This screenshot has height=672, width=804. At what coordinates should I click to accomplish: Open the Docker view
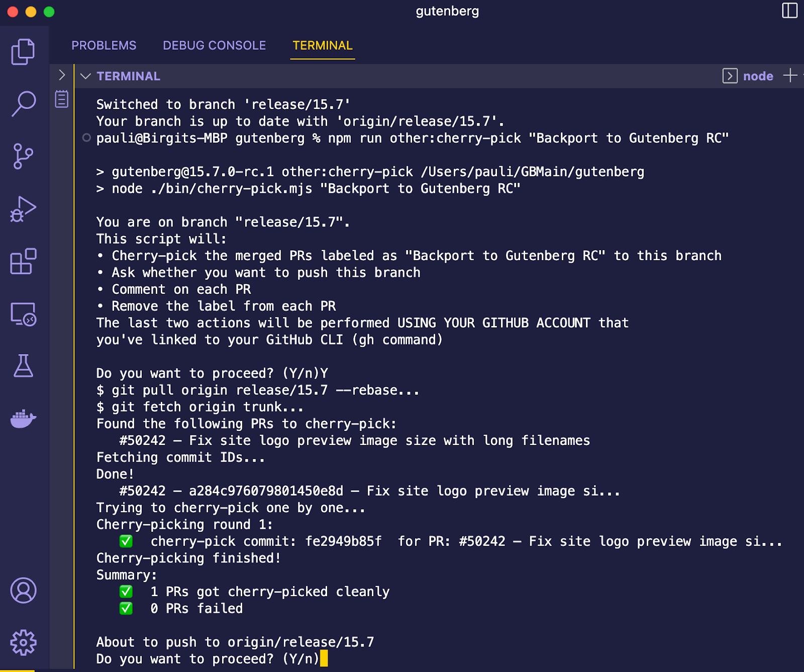(23, 418)
